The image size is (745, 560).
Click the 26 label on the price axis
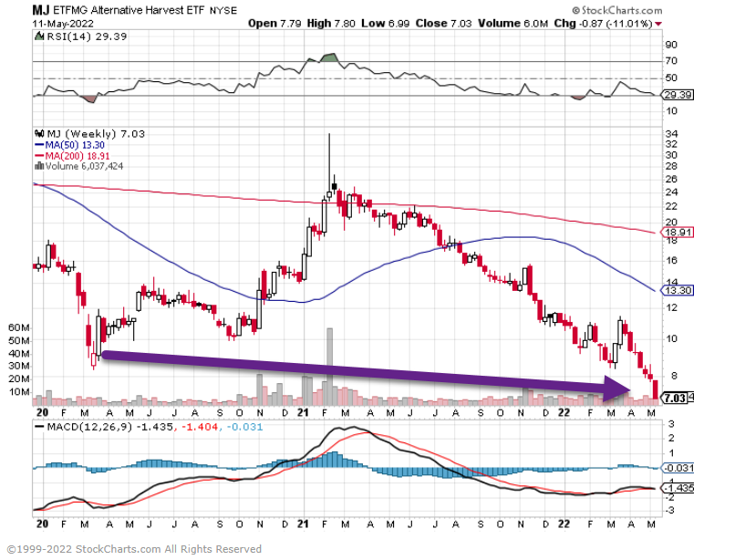pyautogui.click(x=671, y=180)
